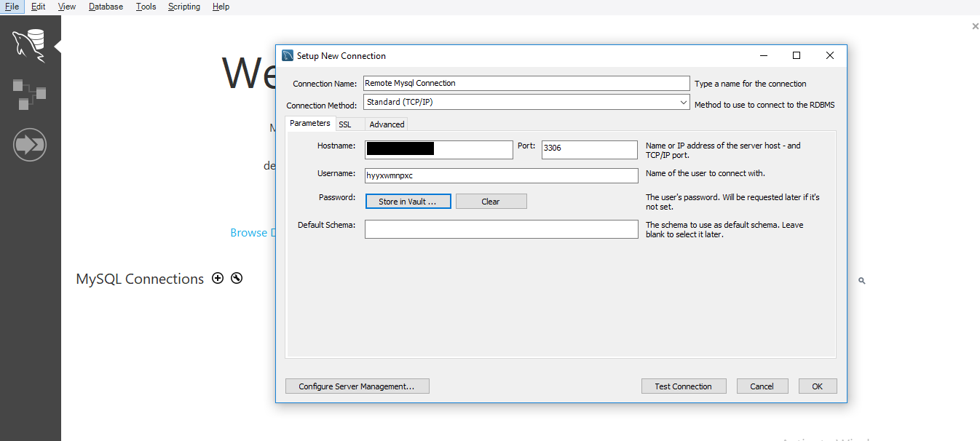Click Store in Vault button
The height and width of the screenshot is (441, 980).
tap(408, 202)
